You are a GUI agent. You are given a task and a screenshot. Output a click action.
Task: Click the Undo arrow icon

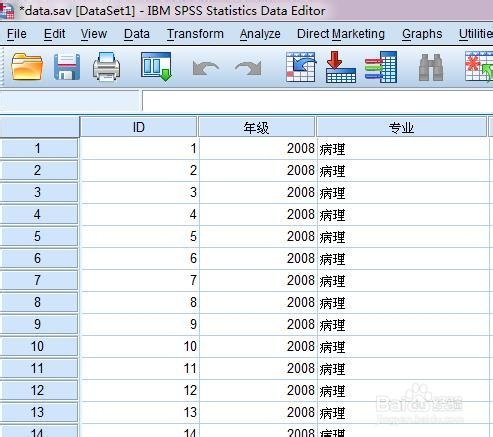[206, 68]
